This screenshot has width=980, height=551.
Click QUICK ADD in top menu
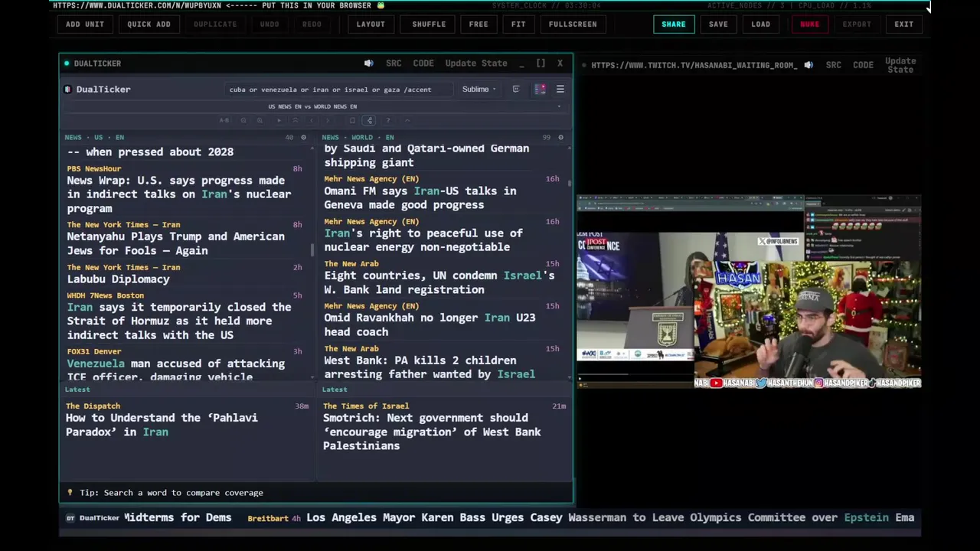point(149,24)
